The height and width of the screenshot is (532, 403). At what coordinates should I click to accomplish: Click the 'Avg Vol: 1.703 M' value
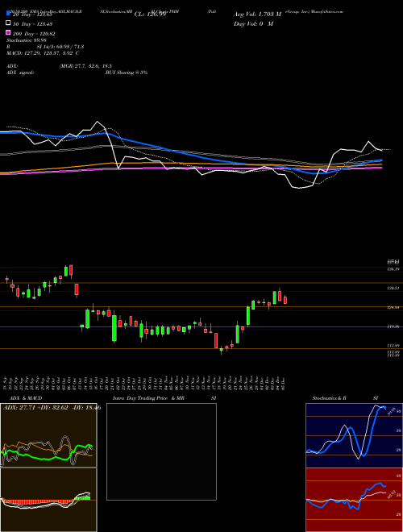[257, 15]
